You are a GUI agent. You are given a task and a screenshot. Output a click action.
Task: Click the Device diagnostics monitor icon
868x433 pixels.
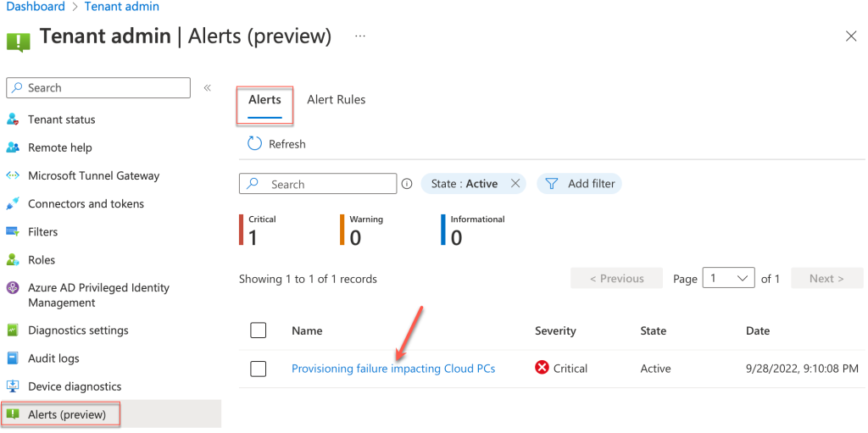pos(13,386)
